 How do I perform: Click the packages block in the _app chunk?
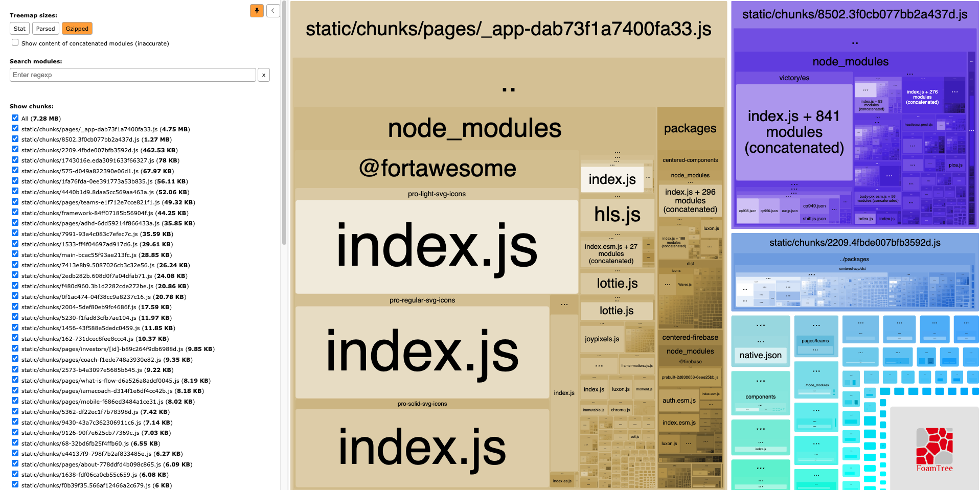coord(690,129)
